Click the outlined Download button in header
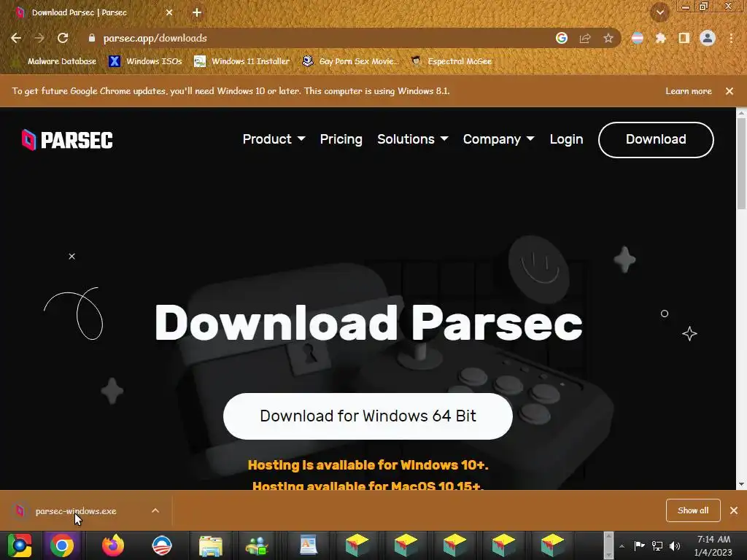Screen dimensions: 747x560 [656, 139]
